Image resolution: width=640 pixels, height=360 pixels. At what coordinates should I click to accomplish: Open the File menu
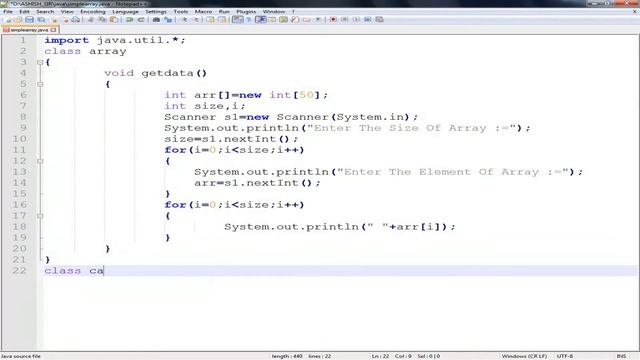click(8, 11)
